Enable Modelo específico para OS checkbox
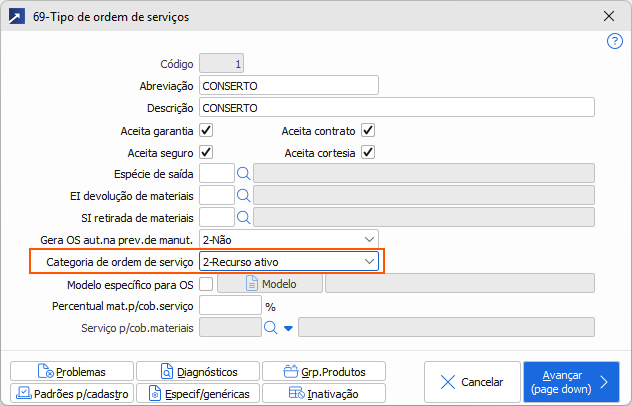The height and width of the screenshot is (406, 632). pos(206,284)
